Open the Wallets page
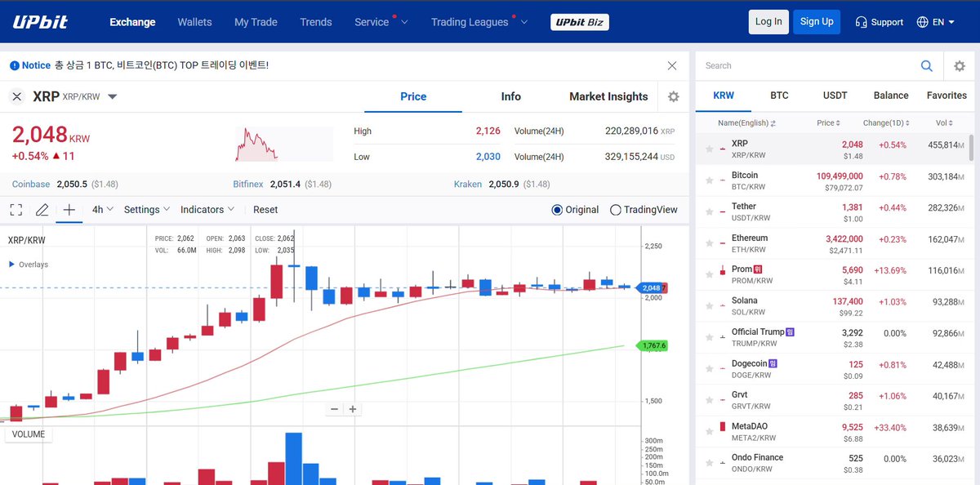 tap(195, 22)
